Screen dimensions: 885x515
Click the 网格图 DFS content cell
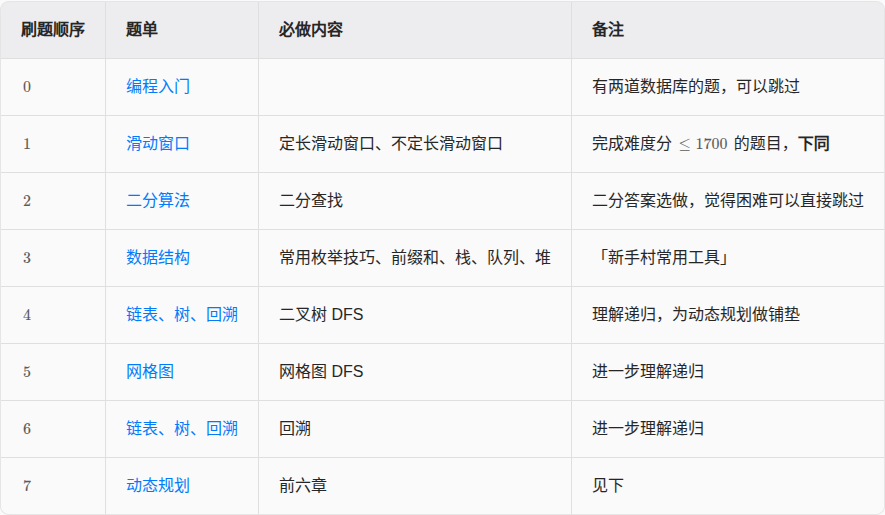coord(321,372)
